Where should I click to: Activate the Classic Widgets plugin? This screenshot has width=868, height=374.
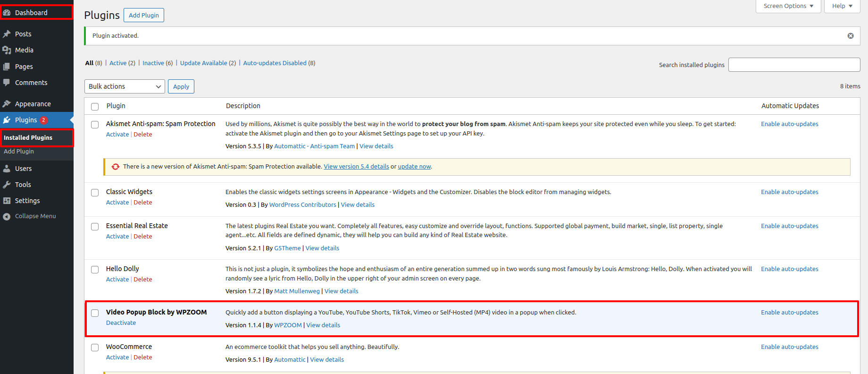point(117,203)
